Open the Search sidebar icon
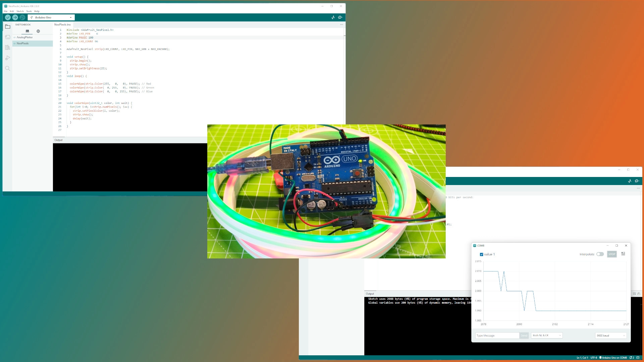This screenshot has height=362, width=644. (7, 68)
